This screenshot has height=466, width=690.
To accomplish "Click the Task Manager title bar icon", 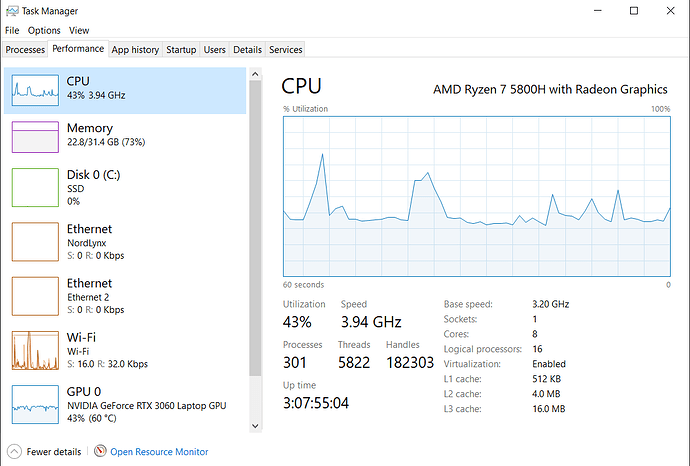I will click(x=11, y=10).
